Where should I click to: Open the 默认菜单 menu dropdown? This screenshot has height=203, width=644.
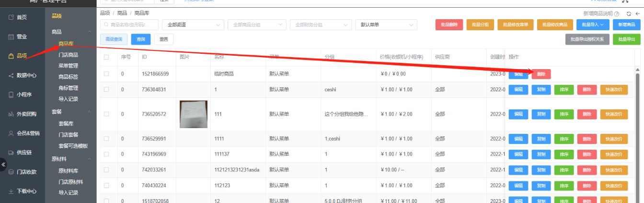[386, 24]
